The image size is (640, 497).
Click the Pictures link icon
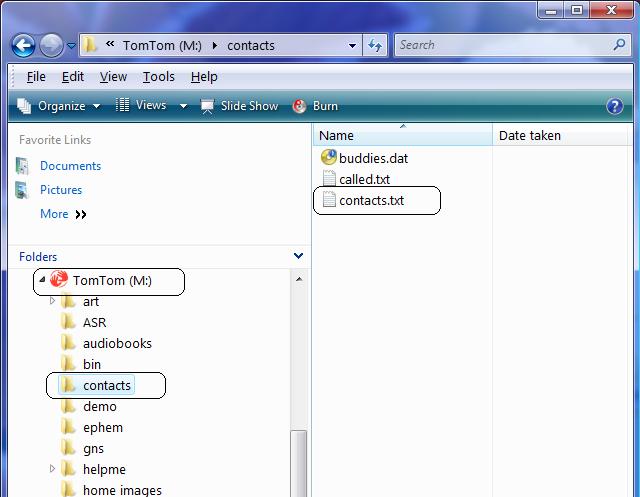click(22, 190)
